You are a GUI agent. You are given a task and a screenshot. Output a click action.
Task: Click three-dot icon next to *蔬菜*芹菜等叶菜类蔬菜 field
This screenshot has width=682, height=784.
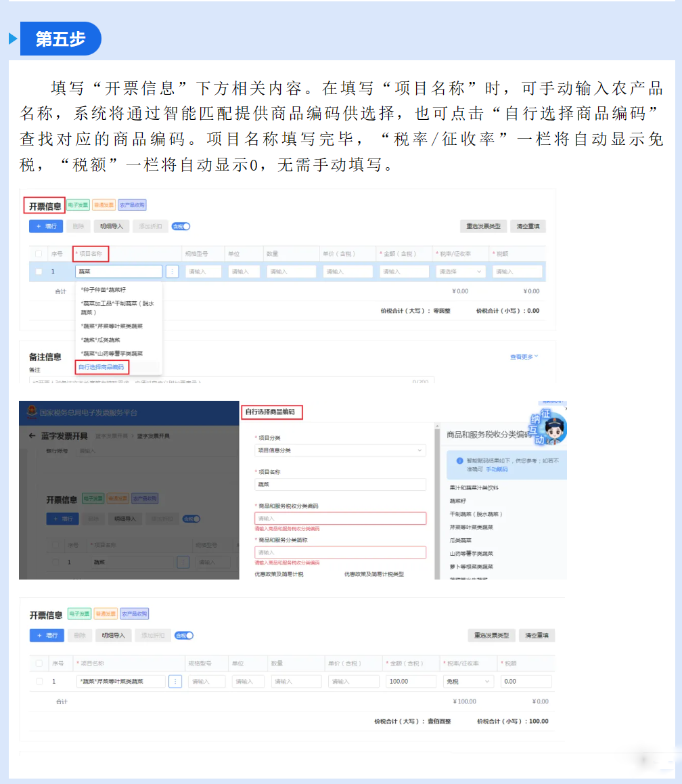coord(175,682)
